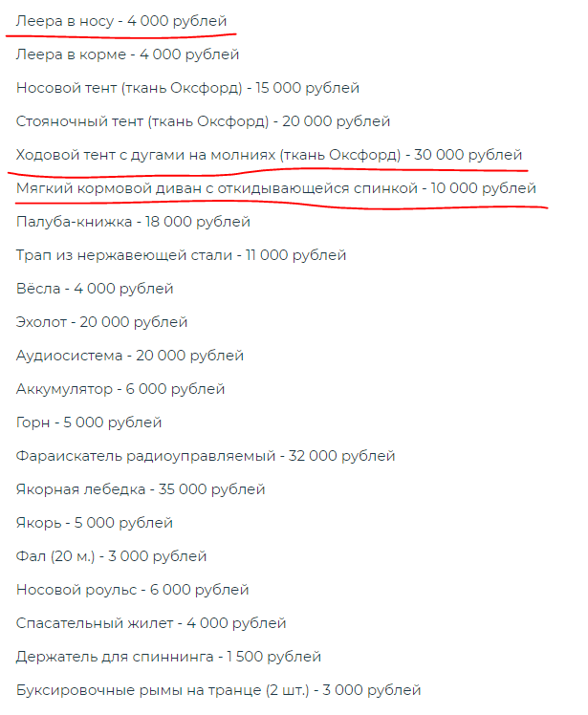Click the «Спасательный жилет» line
588x715 pixels.
point(151,623)
